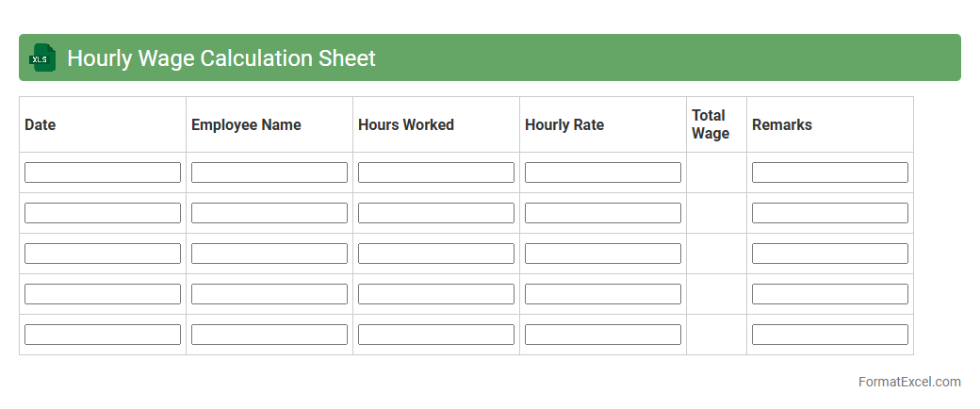Screen dimensions: 980x409
Task: Click the first row Hourly Rate field
Action: (x=603, y=172)
